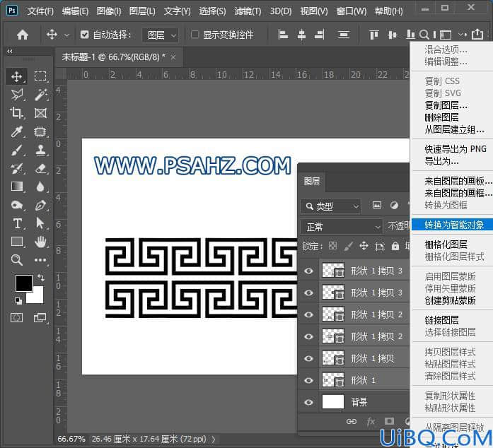The width and height of the screenshot is (493, 448).
Task: Select the History Brush tool
Action: pos(16,169)
